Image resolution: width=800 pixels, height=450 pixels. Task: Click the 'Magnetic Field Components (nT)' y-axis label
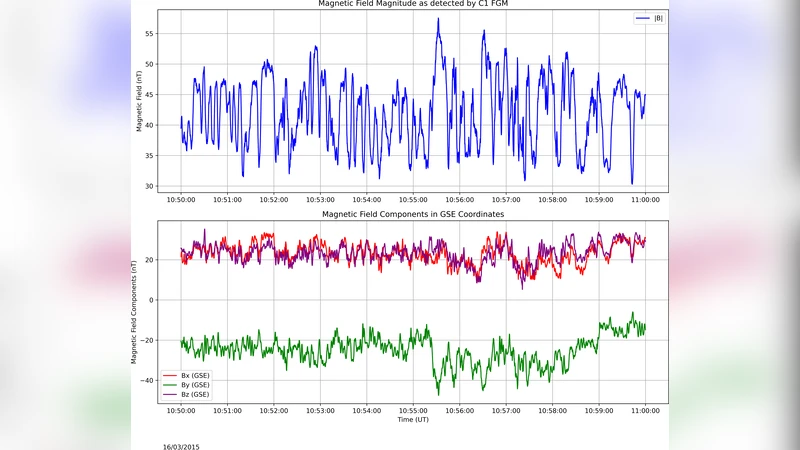135,310
